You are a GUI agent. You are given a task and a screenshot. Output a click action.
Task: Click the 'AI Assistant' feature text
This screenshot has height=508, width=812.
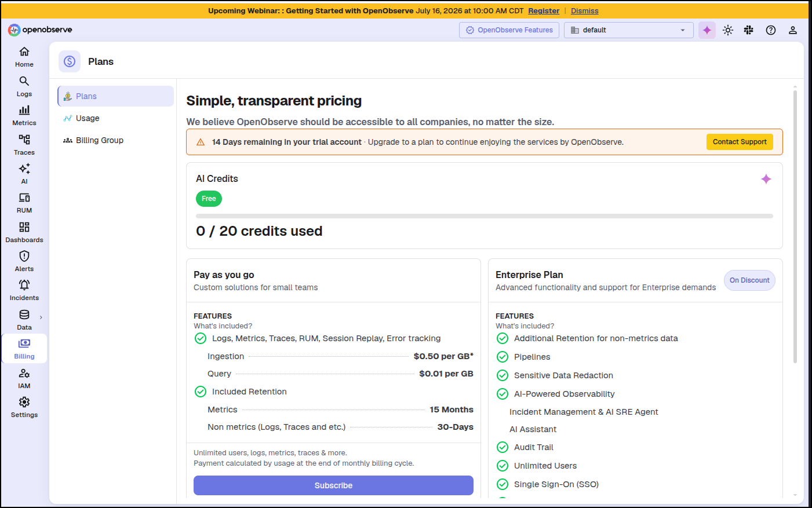click(x=533, y=429)
